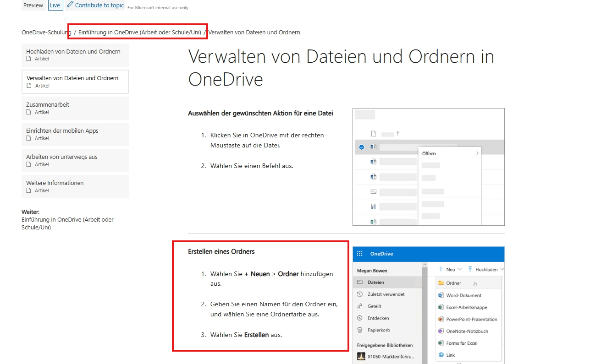Click the document icon under Zusammenarbeit

coord(29,112)
